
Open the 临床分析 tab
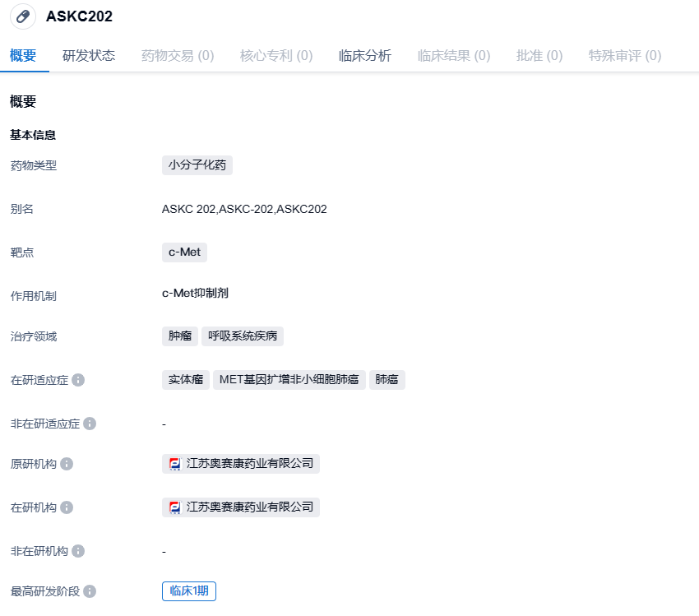pyautogui.click(x=365, y=56)
